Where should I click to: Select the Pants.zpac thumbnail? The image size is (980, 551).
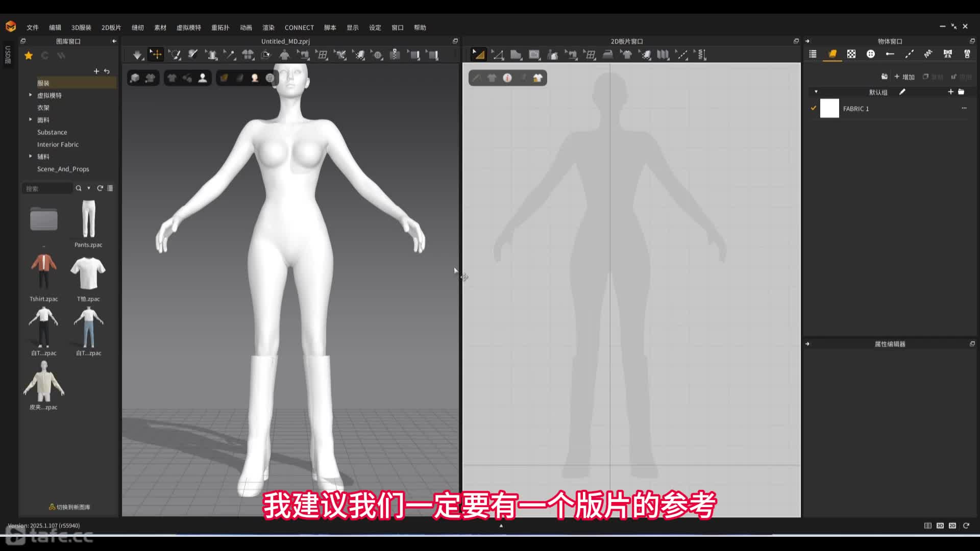(88, 219)
